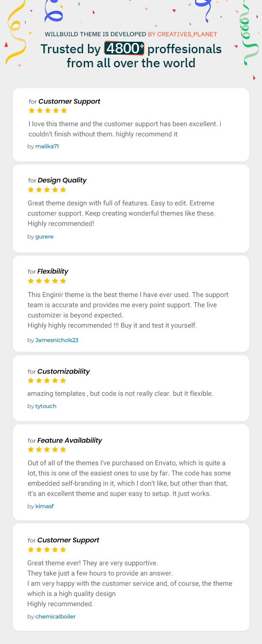This screenshot has height=644, width=262.
Task: Click the first star in tytouch's review rating
Action: point(31,380)
